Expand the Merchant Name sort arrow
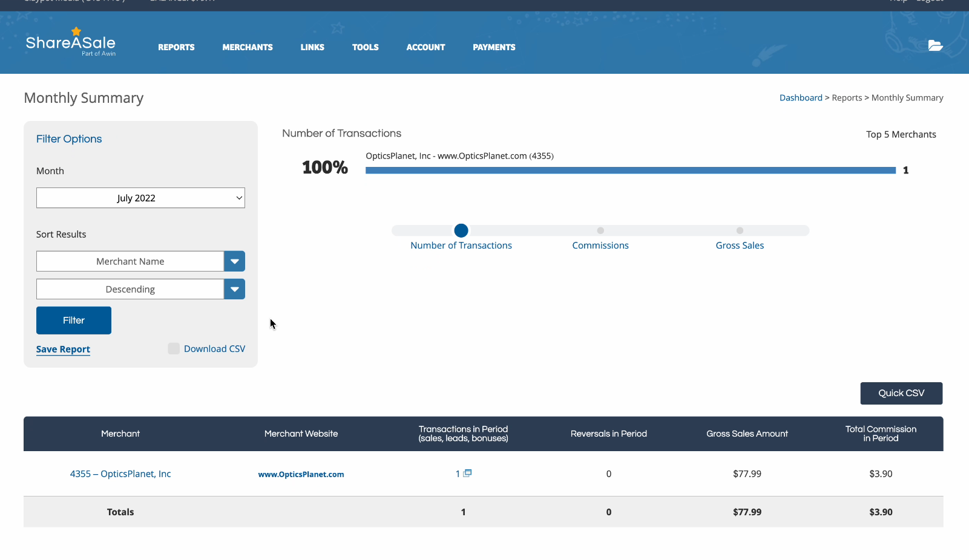The width and height of the screenshot is (969, 560). (x=234, y=261)
